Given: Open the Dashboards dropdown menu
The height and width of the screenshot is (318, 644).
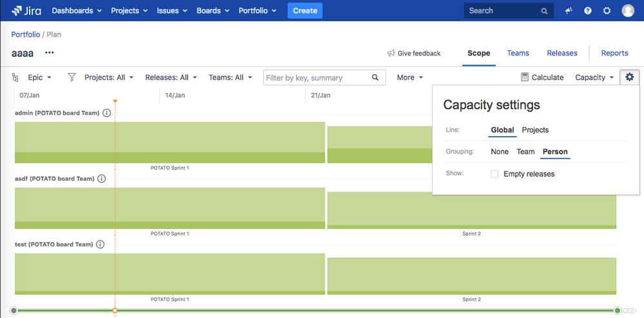Looking at the screenshot, I should [77, 11].
